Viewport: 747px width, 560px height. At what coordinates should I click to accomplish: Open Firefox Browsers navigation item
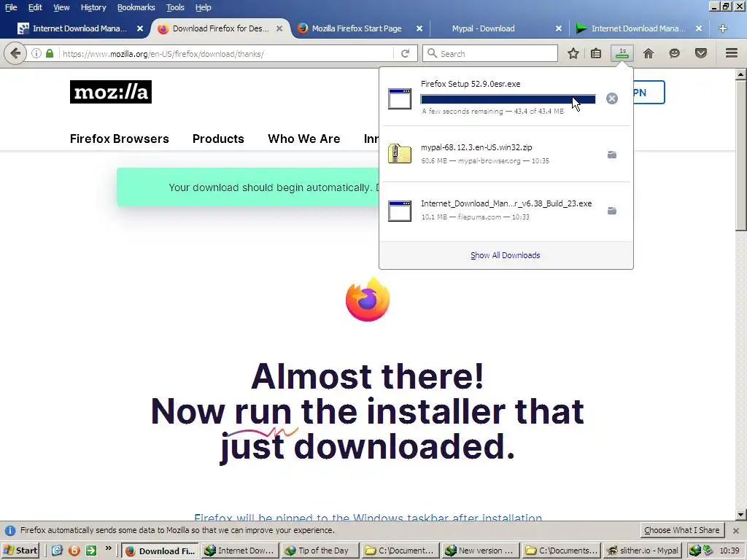tap(119, 139)
